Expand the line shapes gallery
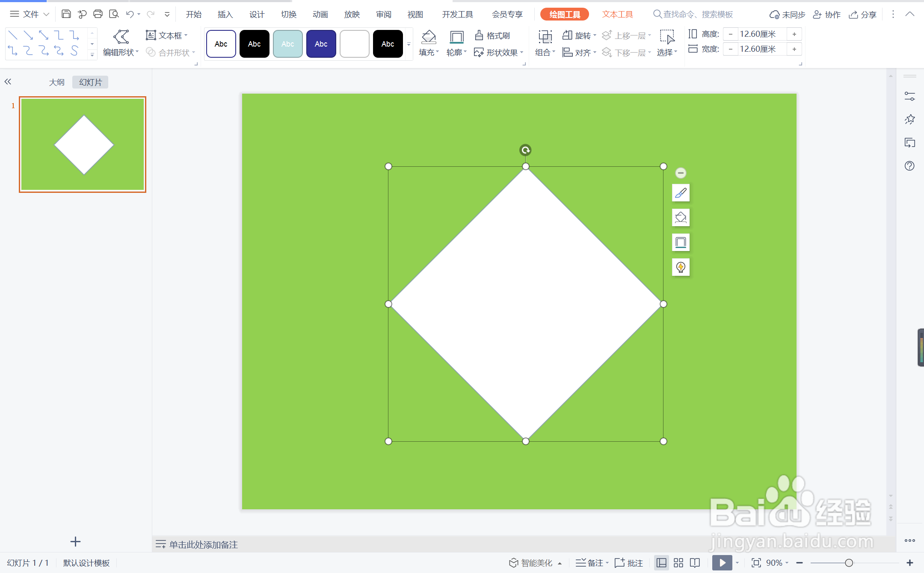This screenshot has width=924, height=573. point(92,54)
